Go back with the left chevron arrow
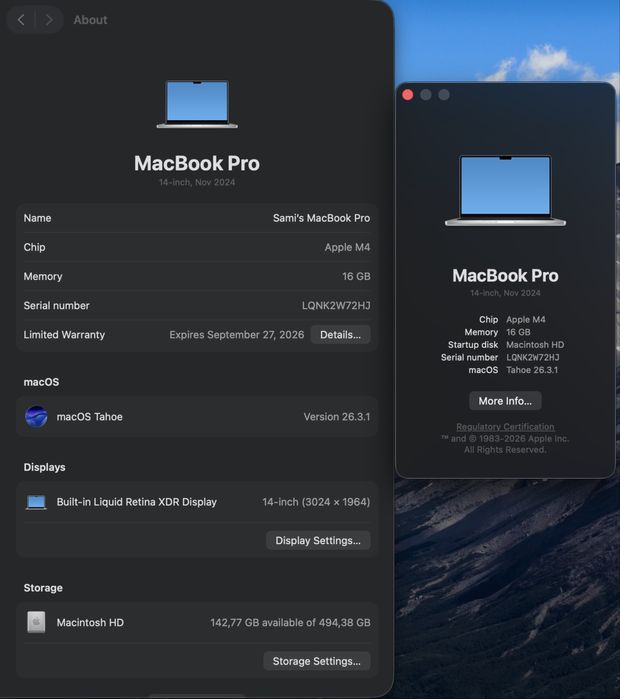The height and width of the screenshot is (699, 620). click(21, 20)
